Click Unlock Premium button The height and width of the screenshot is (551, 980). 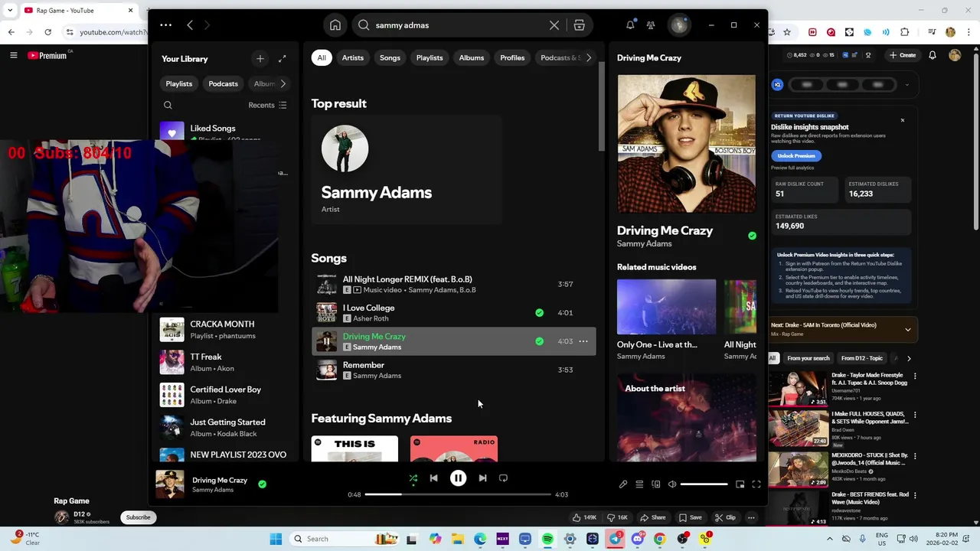[x=796, y=155]
